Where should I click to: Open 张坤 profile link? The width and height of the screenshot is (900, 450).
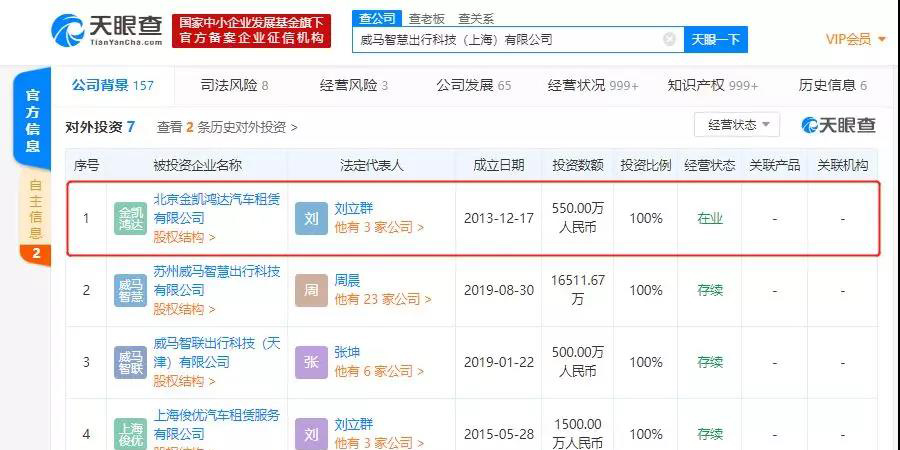pos(347,352)
